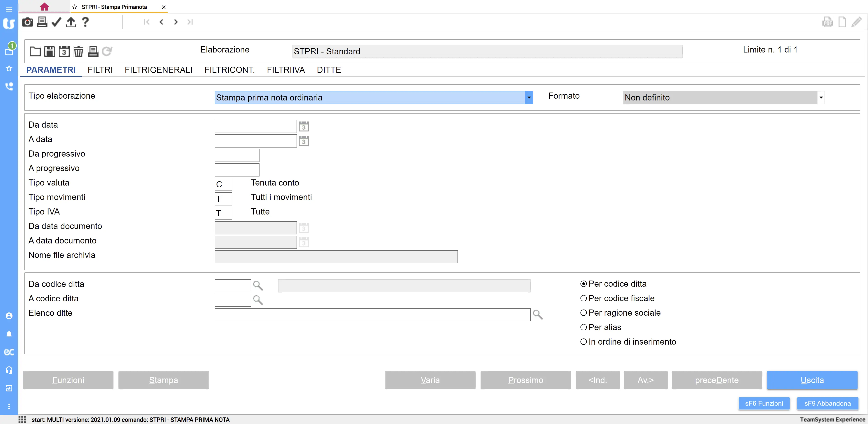The image size is (868, 424).
Task: Select Per codice fiscale radio option
Action: click(x=583, y=298)
